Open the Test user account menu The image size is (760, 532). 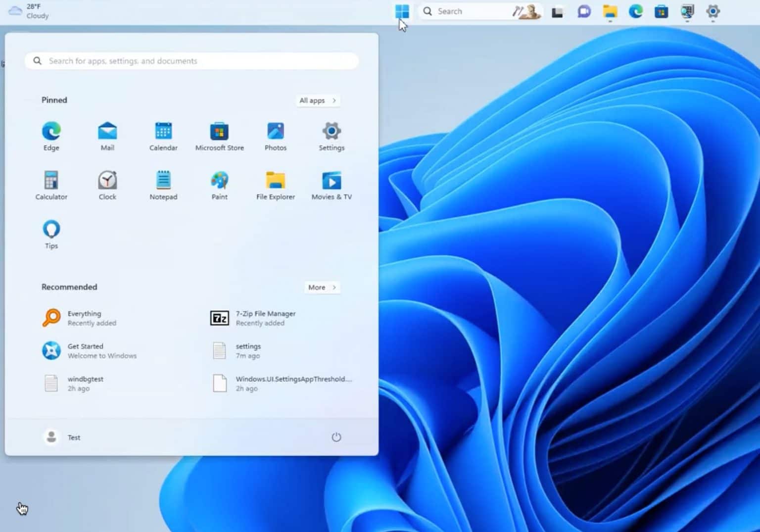[x=63, y=437]
